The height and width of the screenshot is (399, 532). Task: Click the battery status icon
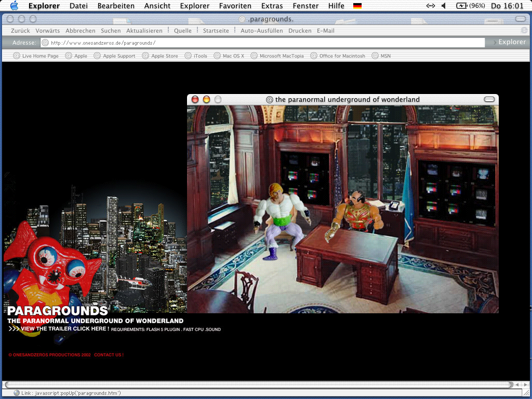(461, 6)
